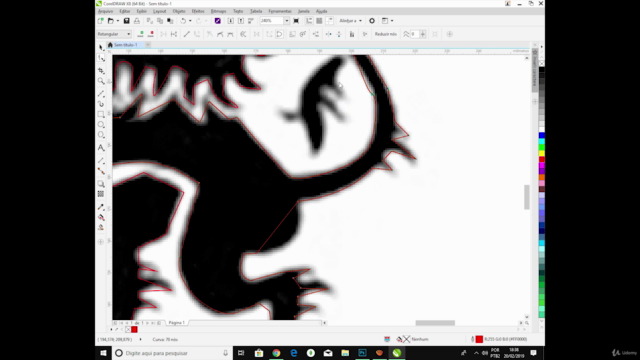Select the Text tool in the toolbox

pos(101,148)
